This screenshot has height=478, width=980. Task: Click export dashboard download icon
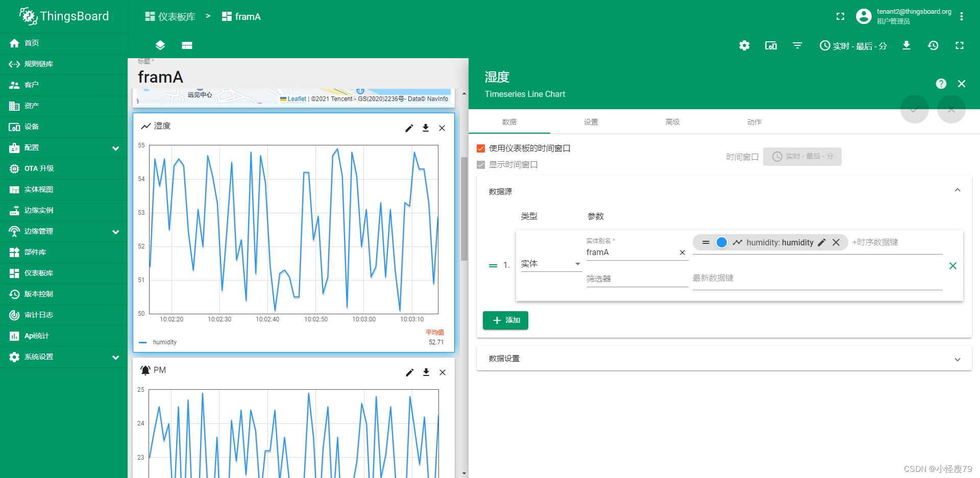(x=906, y=45)
